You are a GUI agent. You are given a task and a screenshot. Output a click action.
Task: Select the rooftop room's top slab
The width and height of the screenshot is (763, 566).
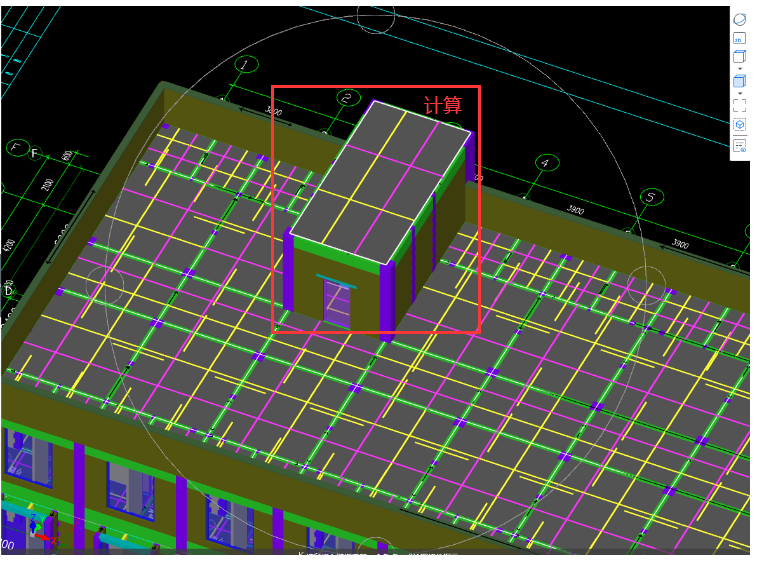click(381, 182)
